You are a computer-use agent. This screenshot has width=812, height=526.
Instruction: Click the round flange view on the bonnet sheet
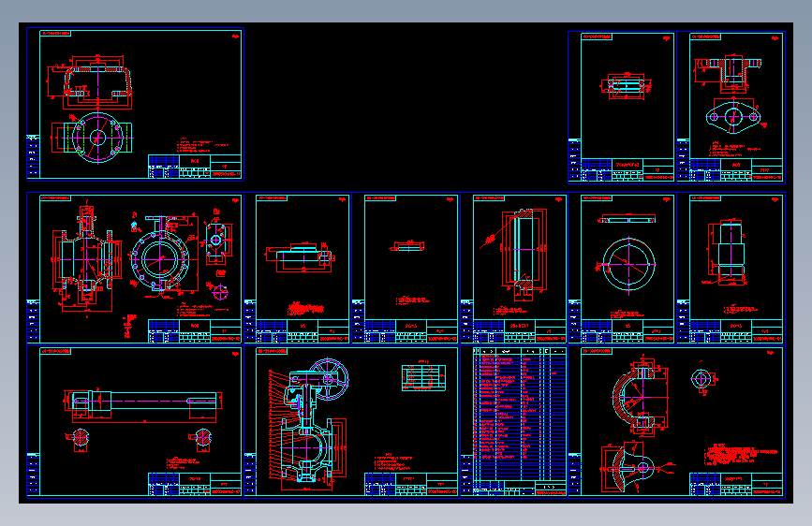(97, 139)
